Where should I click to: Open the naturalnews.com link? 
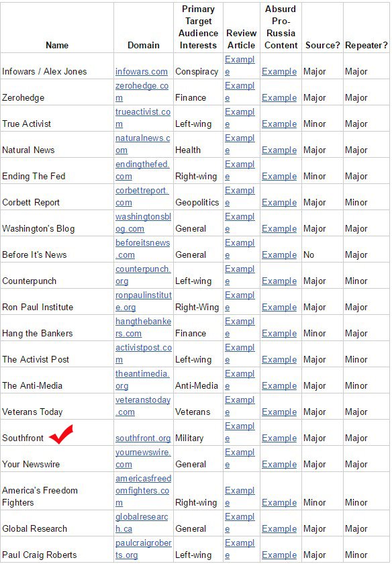(143, 144)
